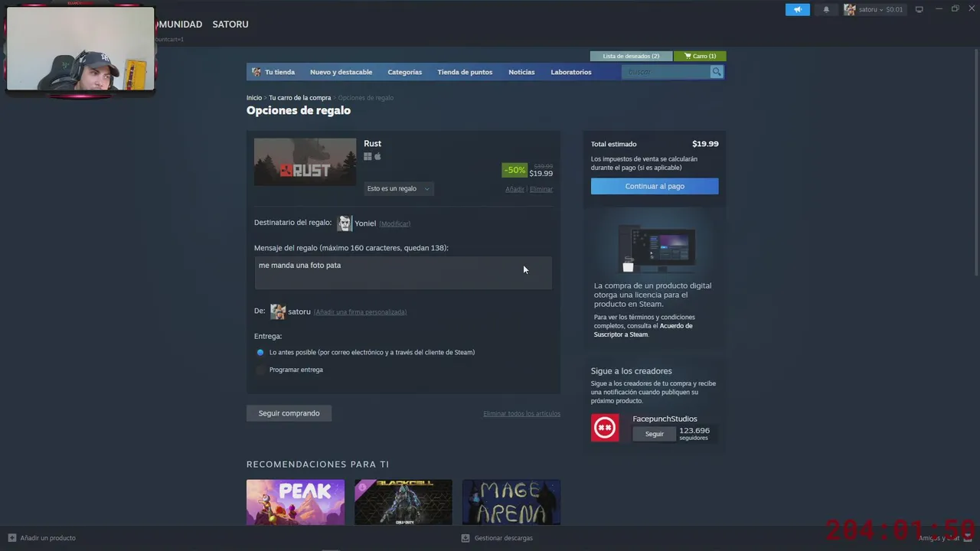Screen dimensions: 980x551
Task: Open the SATORU profile menu
Action: 230,24
